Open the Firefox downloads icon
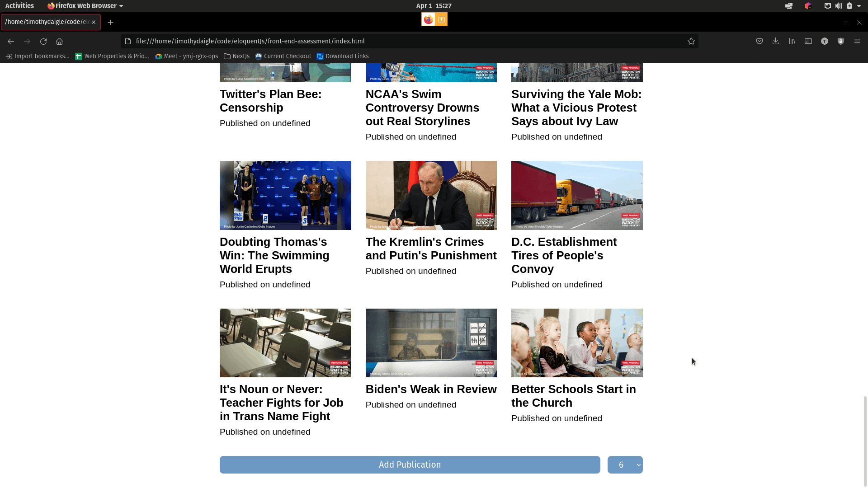868x488 pixels. tap(775, 41)
